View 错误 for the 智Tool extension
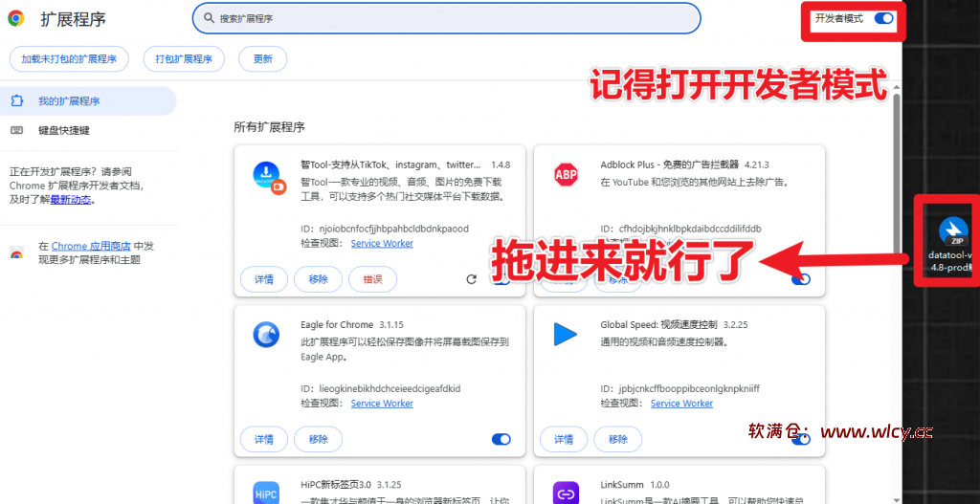Image resolution: width=980 pixels, height=504 pixels. [372, 279]
